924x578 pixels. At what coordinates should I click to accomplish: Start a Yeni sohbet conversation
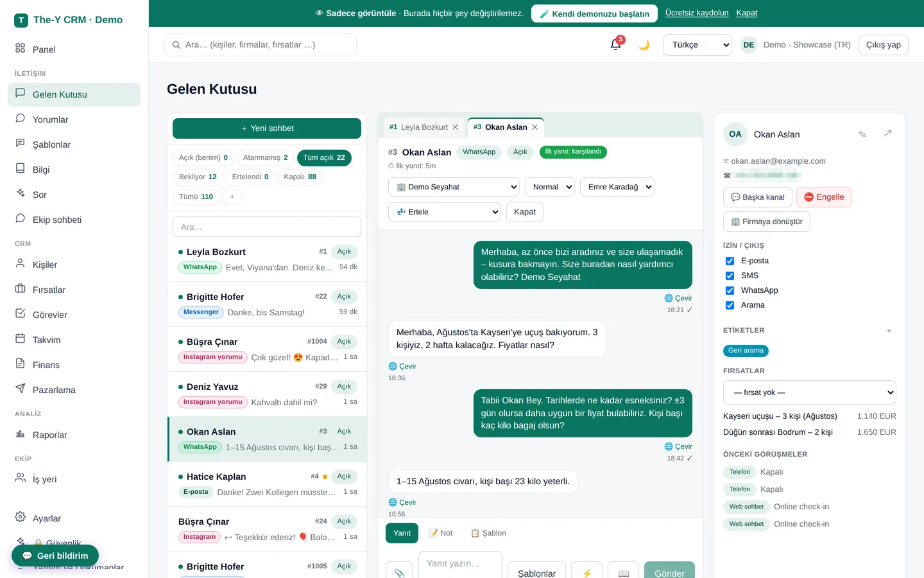pos(267,128)
